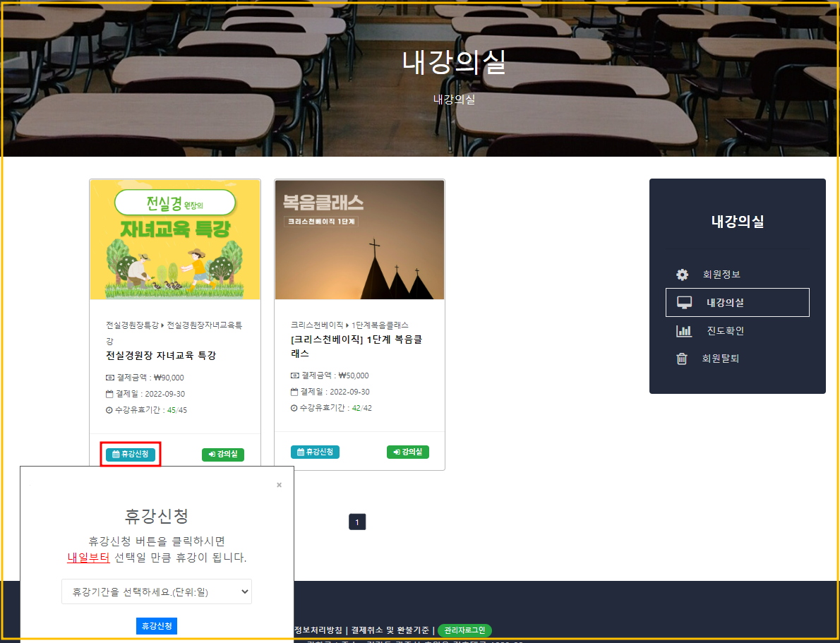Click the ₩50,000 payment amount

pyautogui.click(x=354, y=375)
